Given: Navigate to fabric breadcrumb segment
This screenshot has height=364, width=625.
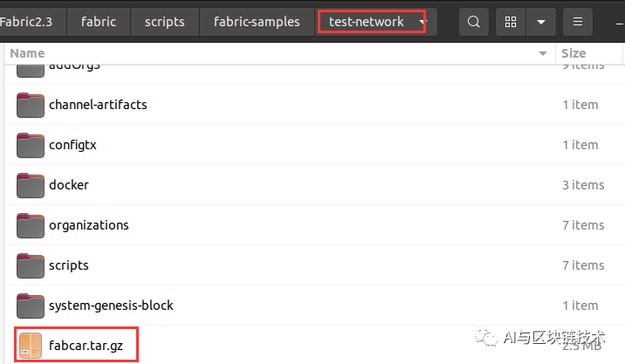Looking at the screenshot, I should coord(99,21).
